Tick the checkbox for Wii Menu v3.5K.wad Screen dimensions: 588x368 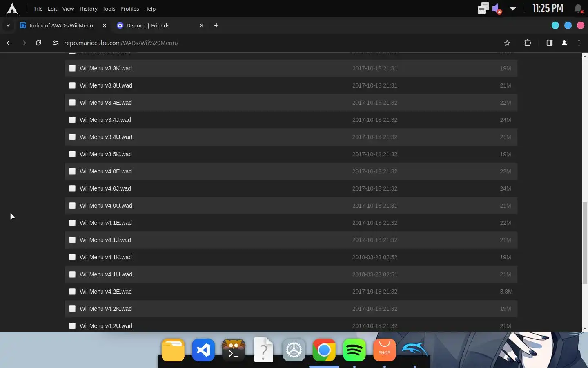pos(72,154)
